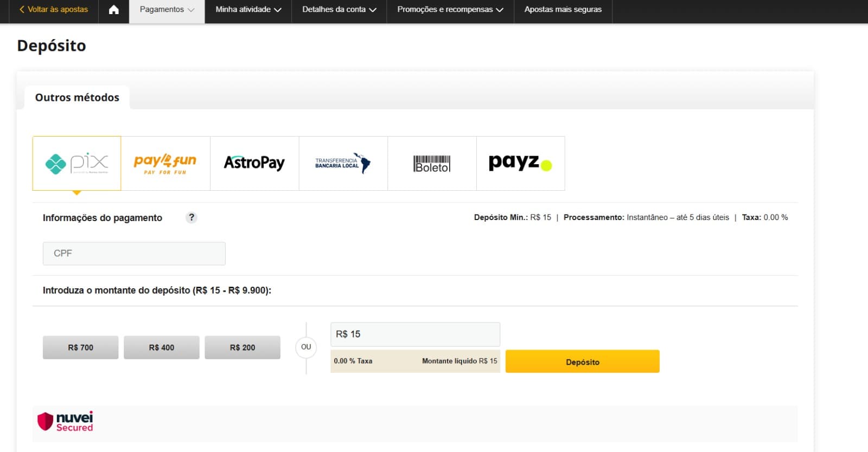Switch to the Outros métodos tab
This screenshot has width=868, height=452.
coord(77,98)
